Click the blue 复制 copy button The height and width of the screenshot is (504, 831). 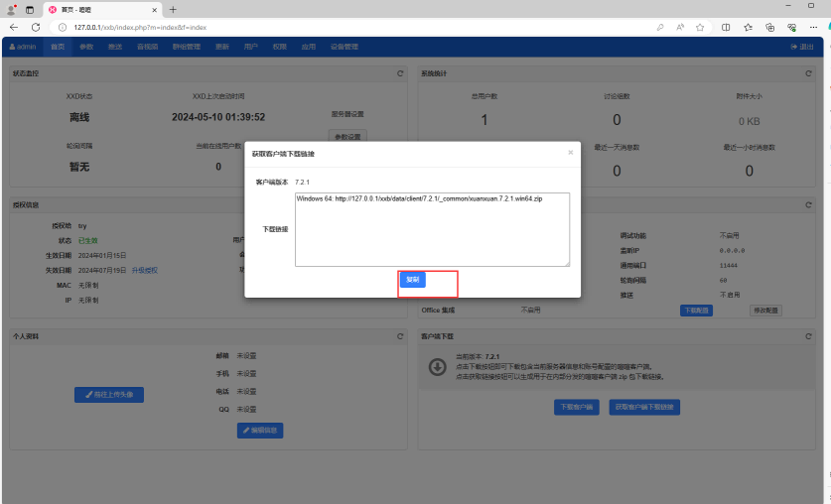412,280
